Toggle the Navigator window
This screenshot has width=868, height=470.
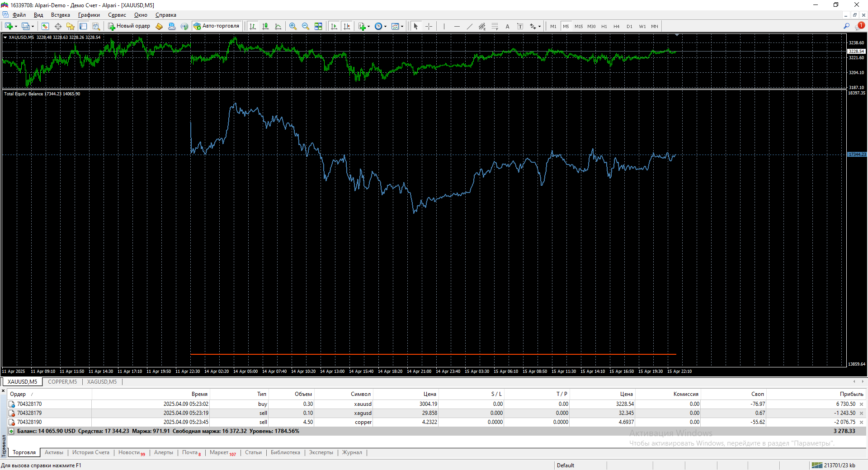[x=71, y=26]
